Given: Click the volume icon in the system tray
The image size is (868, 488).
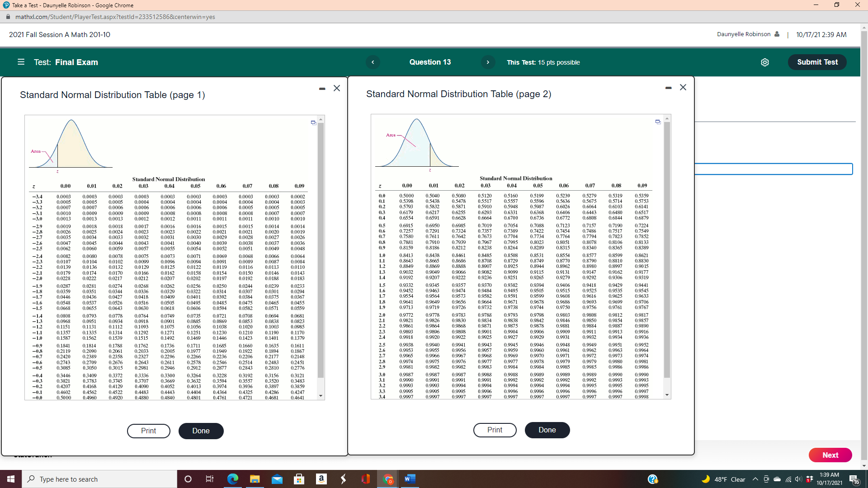Looking at the screenshot, I should pyautogui.click(x=797, y=479).
